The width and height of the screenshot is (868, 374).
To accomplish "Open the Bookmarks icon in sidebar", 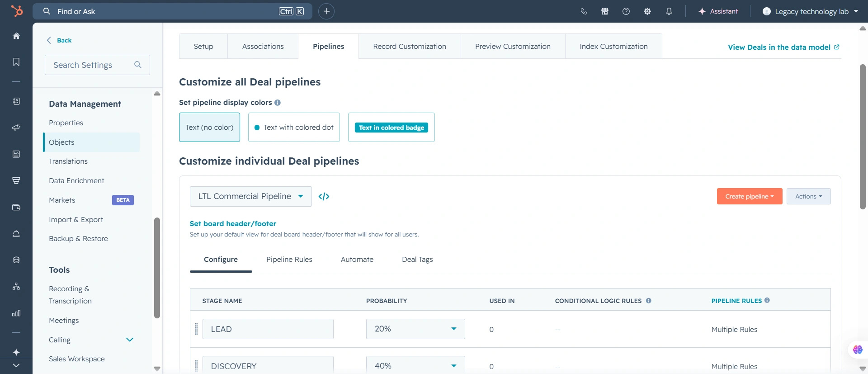I will tap(16, 62).
